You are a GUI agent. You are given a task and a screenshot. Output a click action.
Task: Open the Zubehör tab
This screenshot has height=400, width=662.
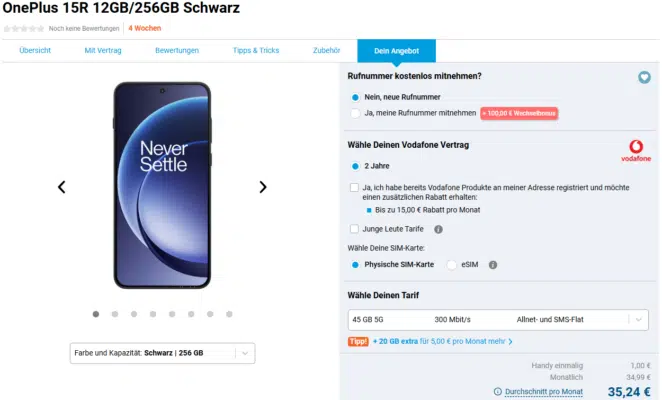pos(327,50)
